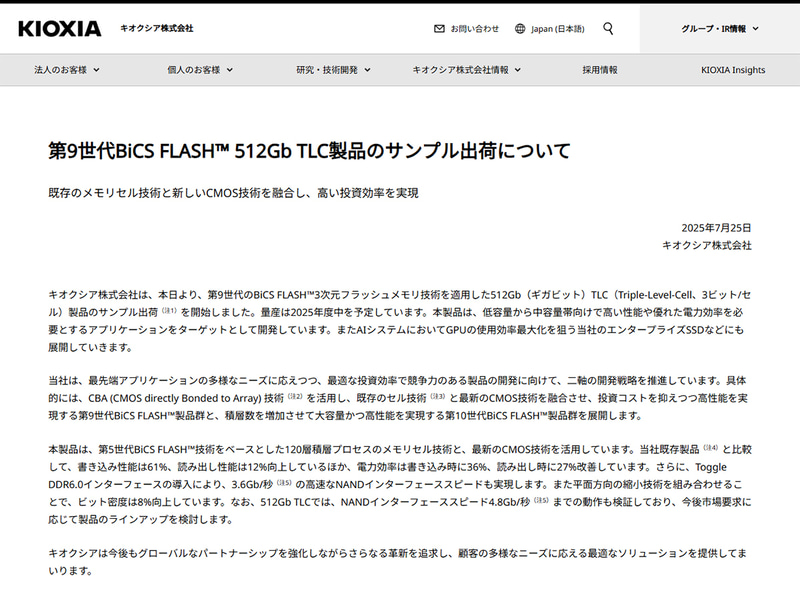Open 法人のお客様 menu
Screen dimensions: 800x600
point(67,70)
